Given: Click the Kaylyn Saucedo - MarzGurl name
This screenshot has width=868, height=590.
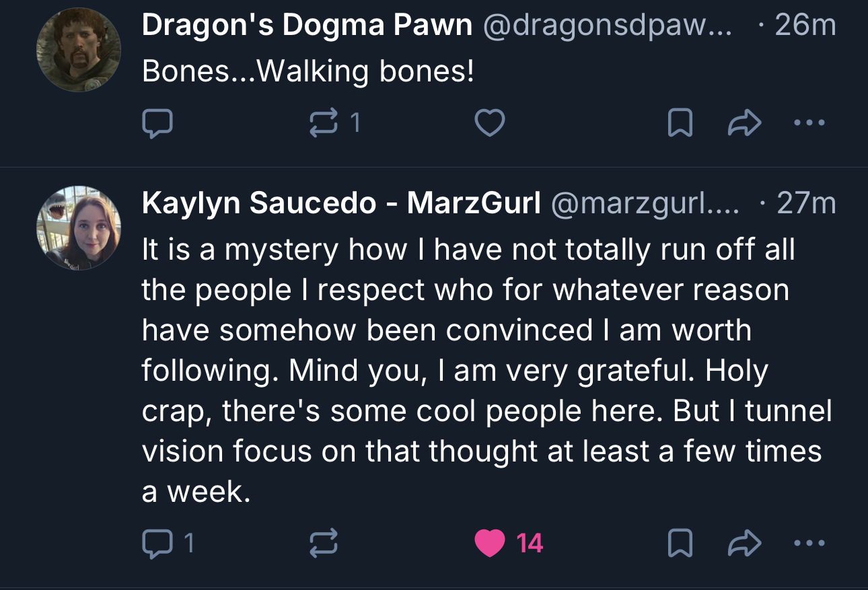Looking at the screenshot, I should [341, 203].
